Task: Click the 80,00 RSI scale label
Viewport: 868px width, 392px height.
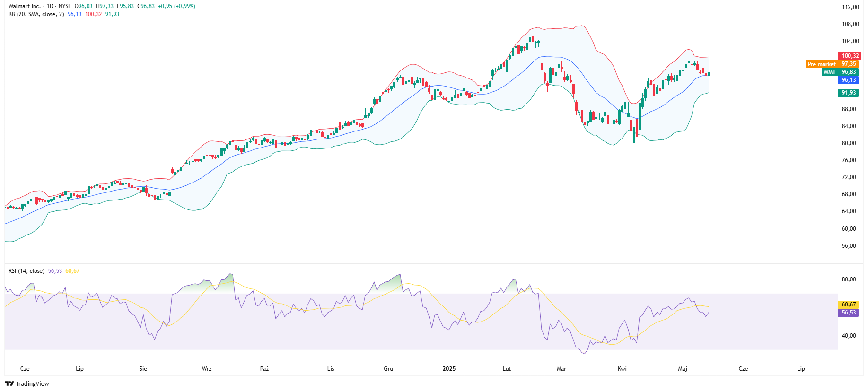Action: click(x=849, y=279)
